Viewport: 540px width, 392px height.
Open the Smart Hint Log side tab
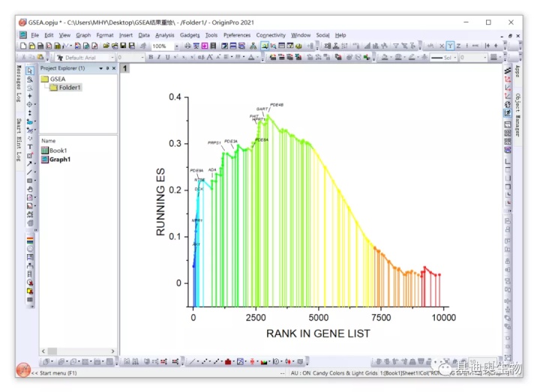[19, 139]
